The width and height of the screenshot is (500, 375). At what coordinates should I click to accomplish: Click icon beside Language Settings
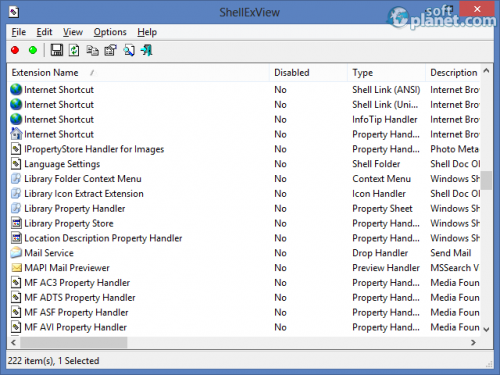pos(16,164)
